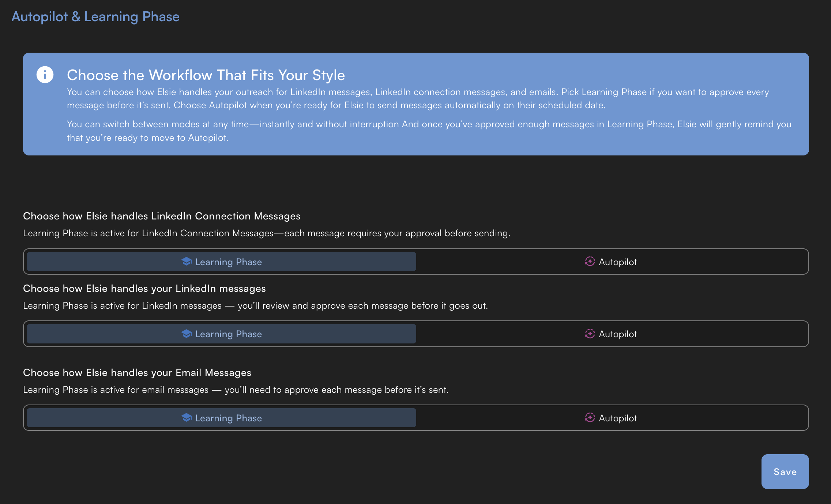Image resolution: width=831 pixels, height=504 pixels.
Task: Switch Email Messages to Autopilot mode
Action: pos(611,418)
